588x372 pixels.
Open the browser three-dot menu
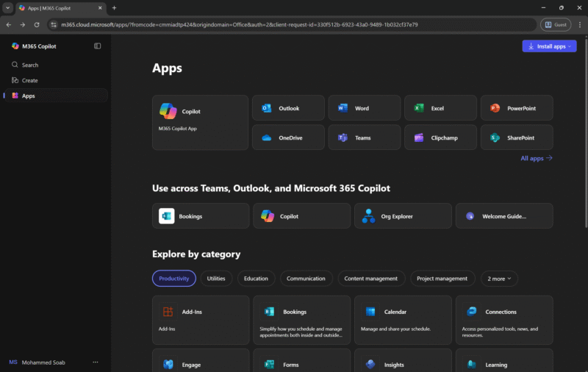pyautogui.click(x=580, y=24)
